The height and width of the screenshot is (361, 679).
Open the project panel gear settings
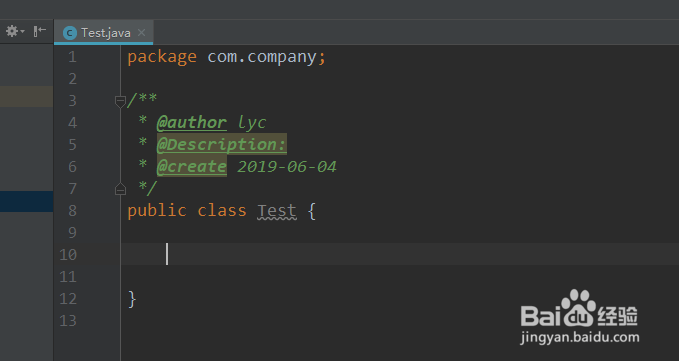pos(15,31)
